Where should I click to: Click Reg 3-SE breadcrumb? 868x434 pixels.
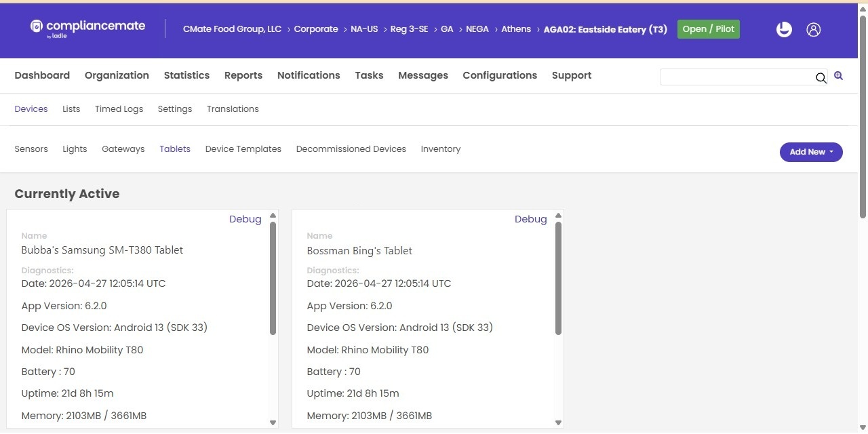pos(410,29)
